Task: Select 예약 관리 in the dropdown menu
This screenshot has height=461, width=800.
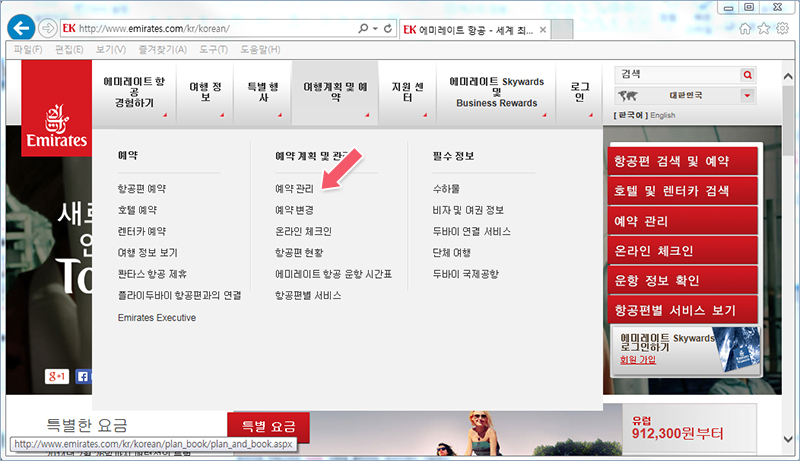Action: [294, 188]
